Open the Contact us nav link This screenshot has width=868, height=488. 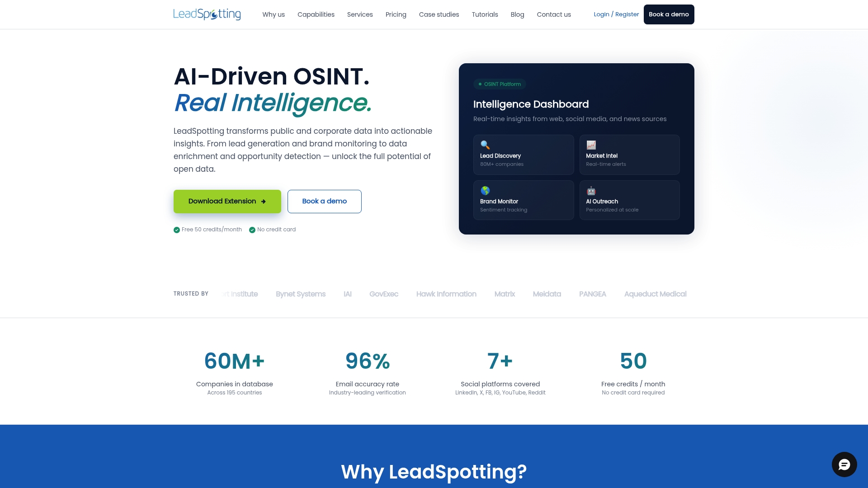(x=554, y=14)
